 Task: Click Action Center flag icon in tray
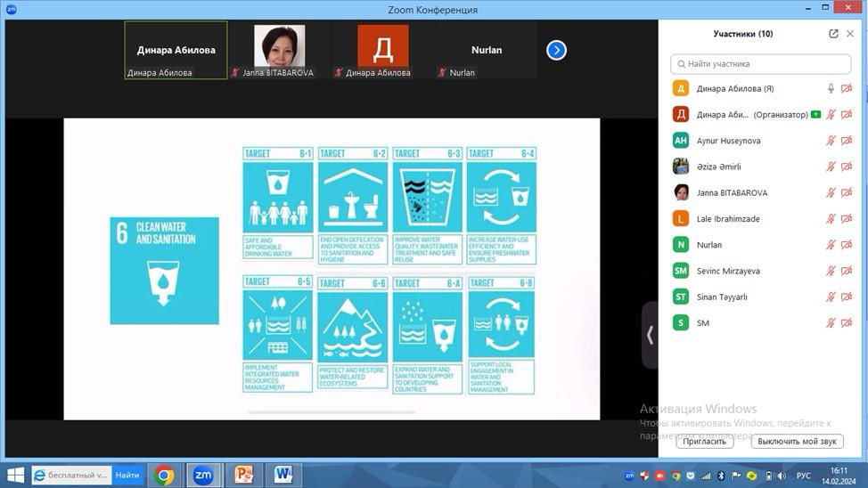tap(736, 476)
